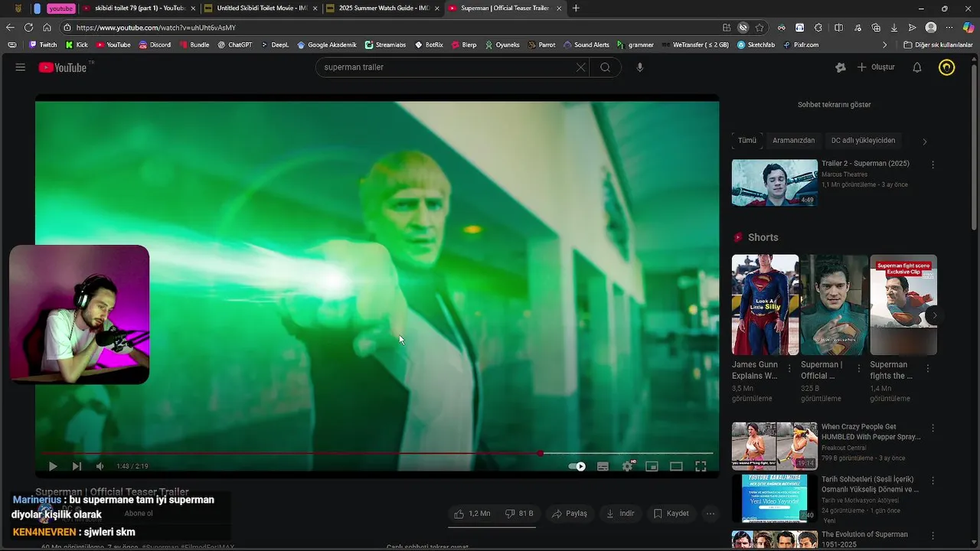The width and height of the screenshot is (980, 551).
Task: Save the video with 'Kaydet'
Action: 671,514
